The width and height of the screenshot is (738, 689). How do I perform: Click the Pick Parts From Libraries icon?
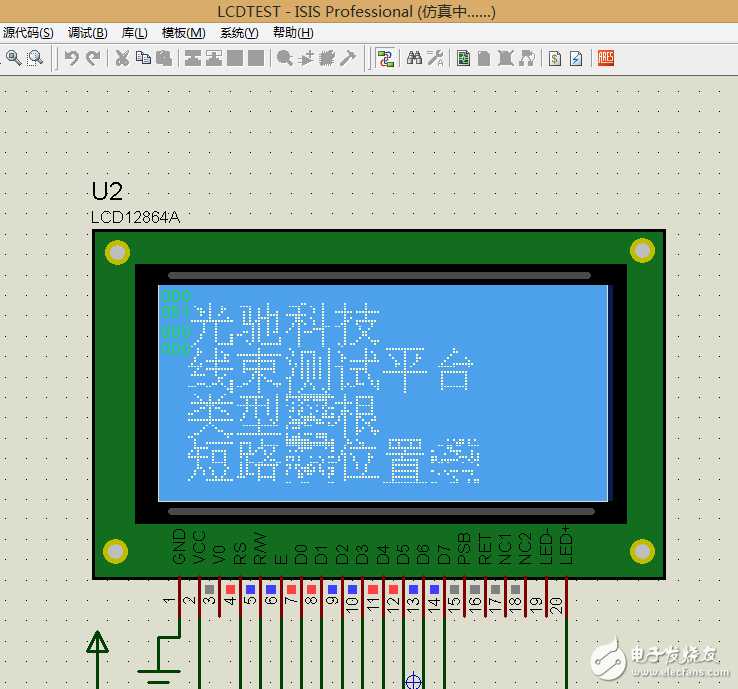285,58
